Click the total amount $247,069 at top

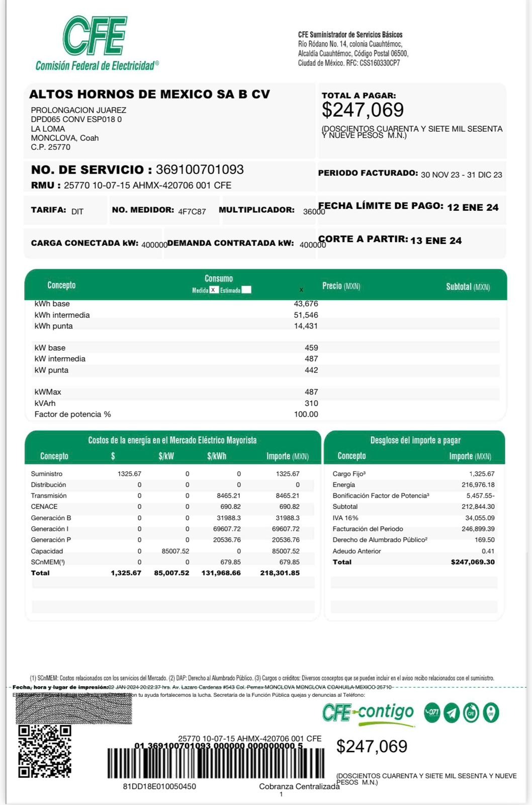pyautogui.click(x=363, y=110)
